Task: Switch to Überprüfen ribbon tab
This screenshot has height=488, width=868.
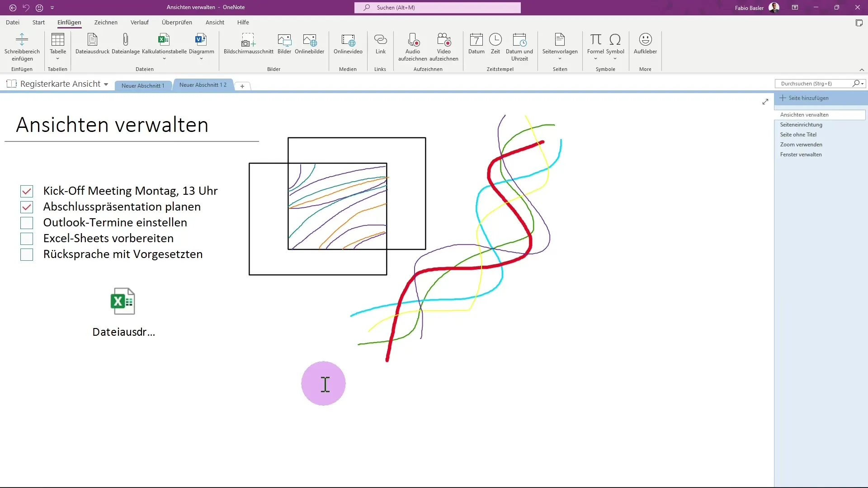Action: tap(177, 22)
